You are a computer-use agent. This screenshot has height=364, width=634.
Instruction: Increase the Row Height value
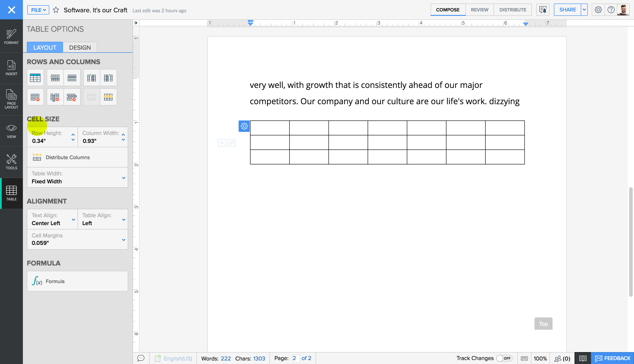pyautogui.click(x=73, y=134)
